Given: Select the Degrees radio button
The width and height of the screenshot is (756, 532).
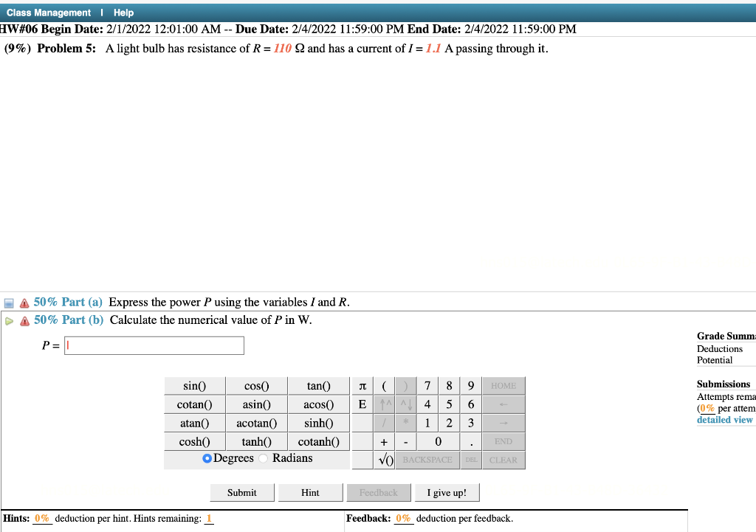Looking at the screenshot, I should [207, 458].
